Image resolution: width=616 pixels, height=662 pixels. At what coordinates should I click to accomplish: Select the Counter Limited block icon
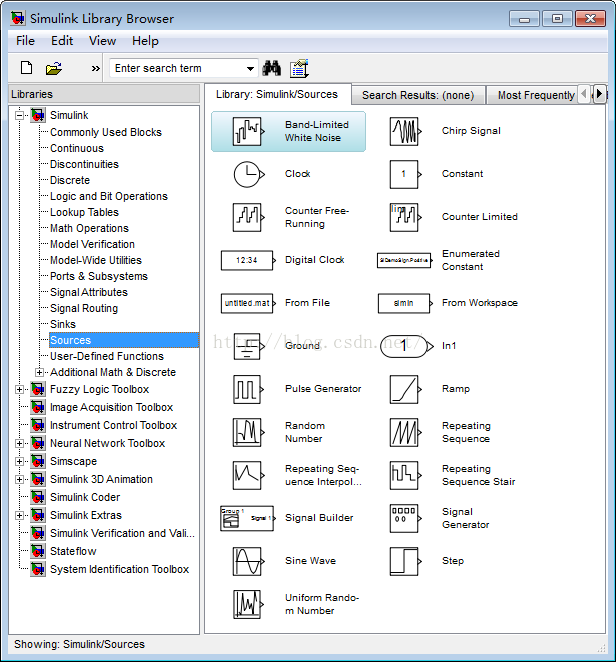(405, 217)
